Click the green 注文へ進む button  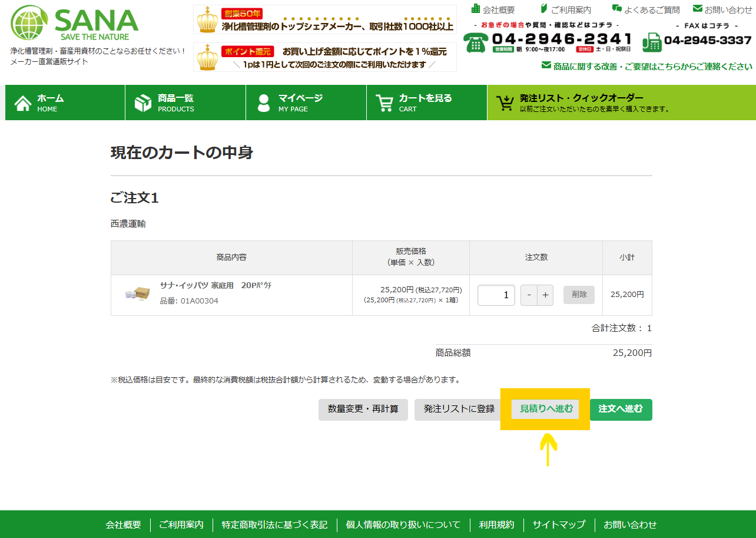tap(621, 409)
